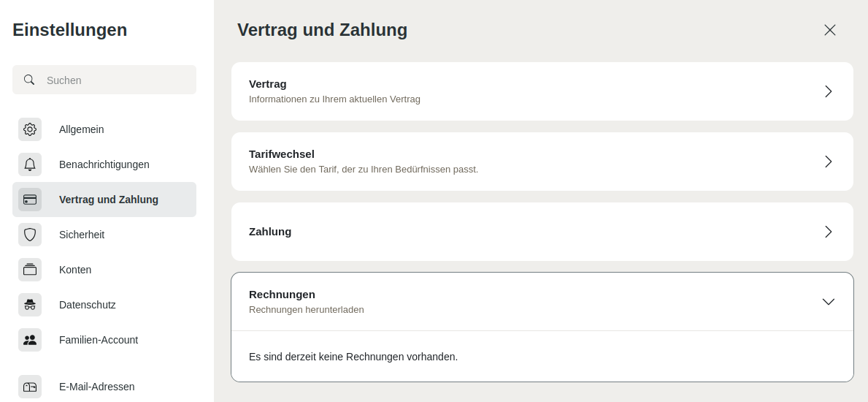Image resolution: width=868 pixels, height=402 pixels.
Task: Open Vertrag details via its arrow
Action: pos(828,91)
